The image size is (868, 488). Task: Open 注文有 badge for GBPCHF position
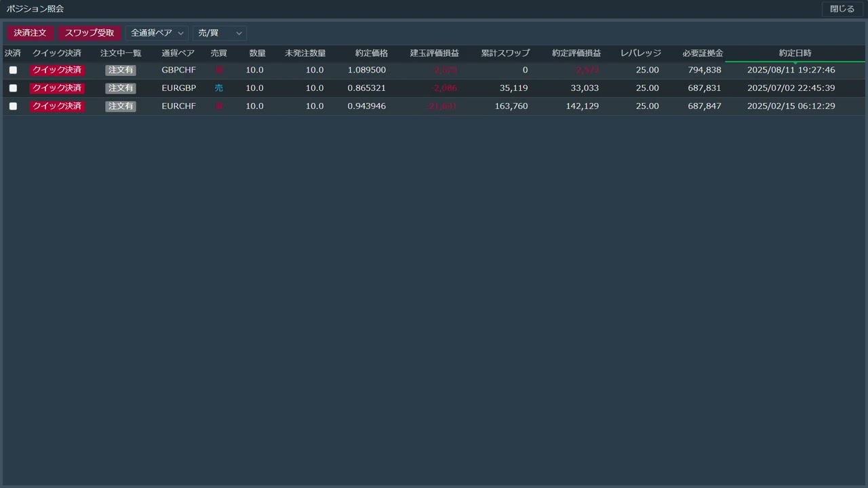121,70
